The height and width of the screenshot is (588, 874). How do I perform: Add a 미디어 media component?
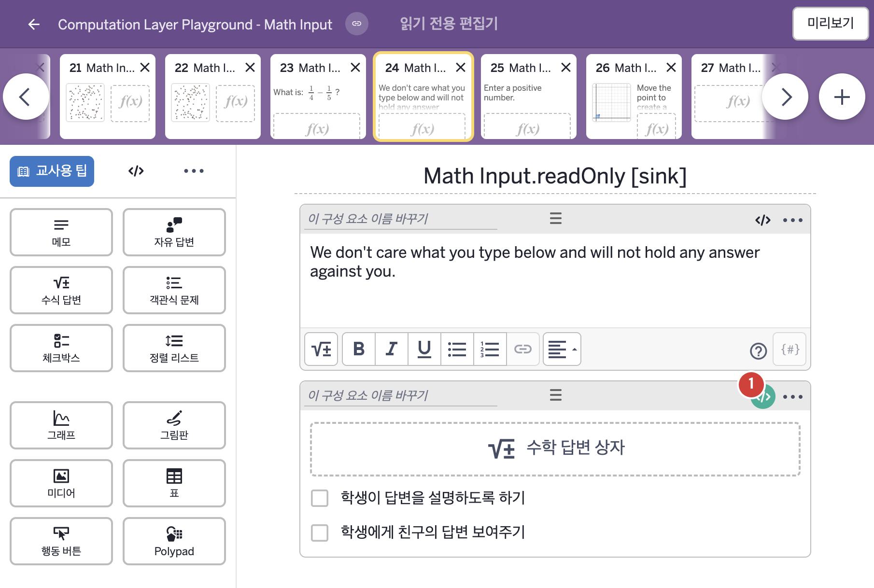click(61, 483)
